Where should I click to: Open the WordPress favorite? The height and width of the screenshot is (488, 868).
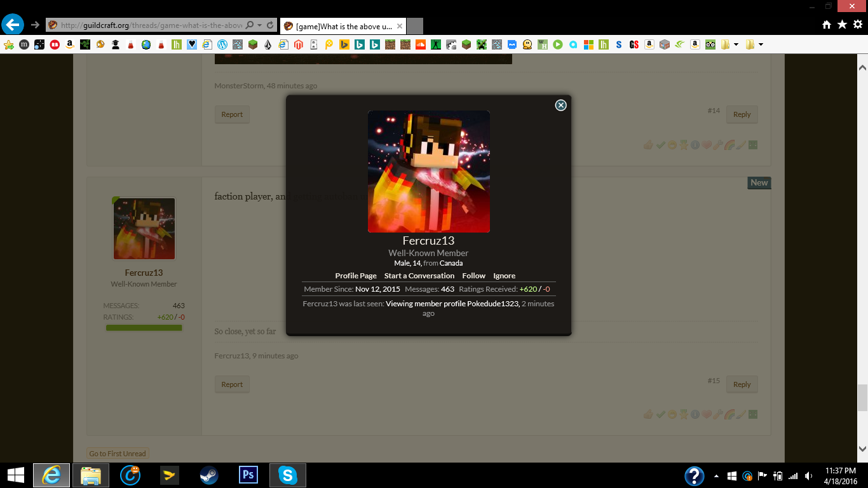point(222,44)
